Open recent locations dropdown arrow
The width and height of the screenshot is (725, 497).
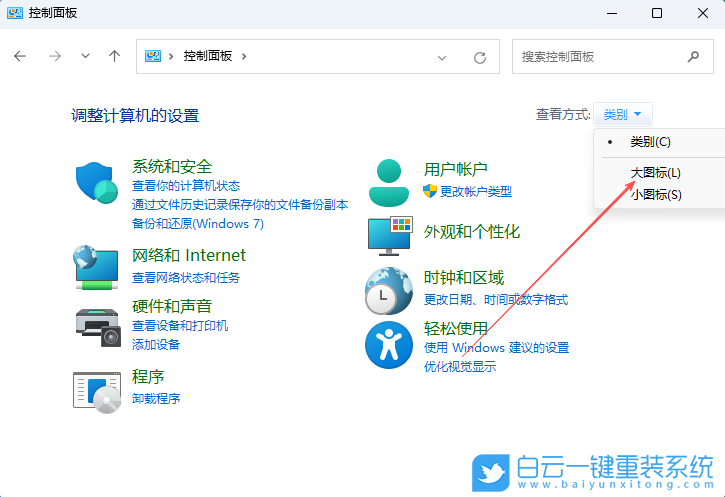85,56
